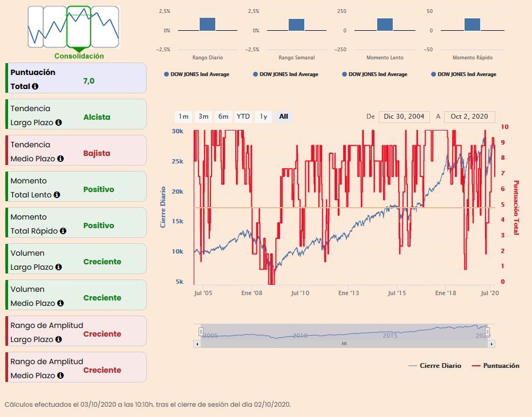532x417 pixels.
Task: Click the Alcista trend value
Action: tap(97, 117)
